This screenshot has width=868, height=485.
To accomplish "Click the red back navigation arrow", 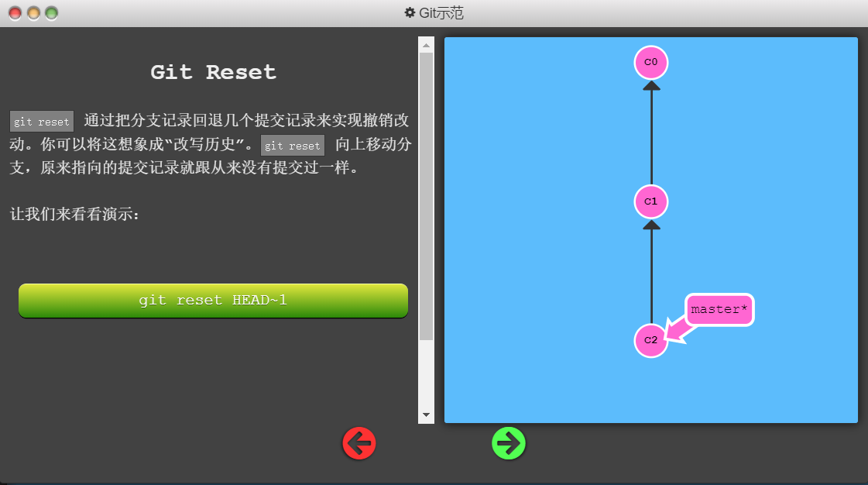I will point(359,443).
